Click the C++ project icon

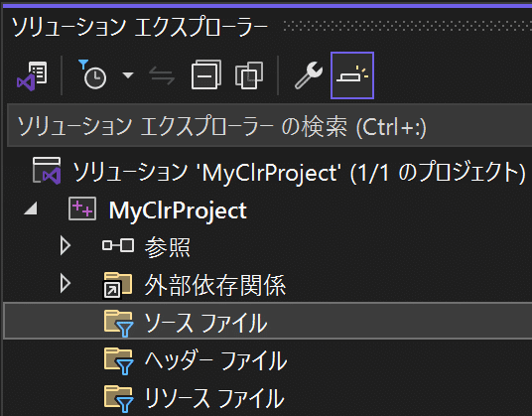82,208
